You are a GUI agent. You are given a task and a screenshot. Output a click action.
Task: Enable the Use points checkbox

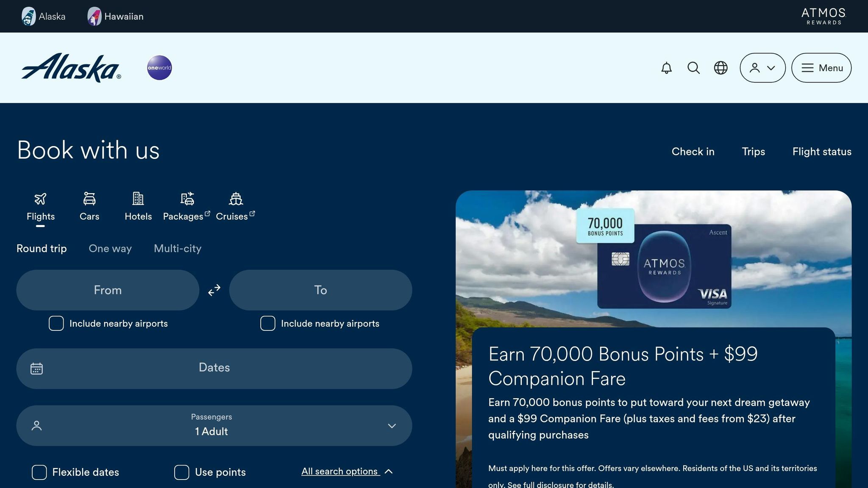pyautogui.click(x=181, y=472)
